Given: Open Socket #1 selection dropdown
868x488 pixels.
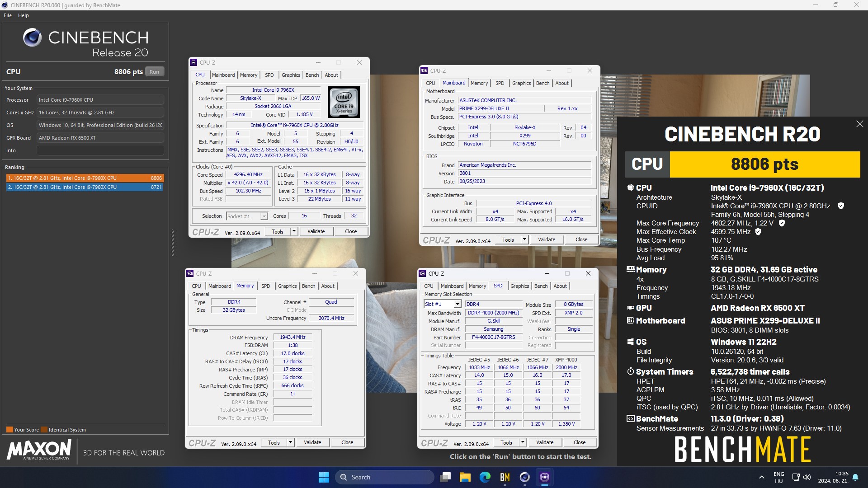Looking at the screenshot, I should coord(247,216).
